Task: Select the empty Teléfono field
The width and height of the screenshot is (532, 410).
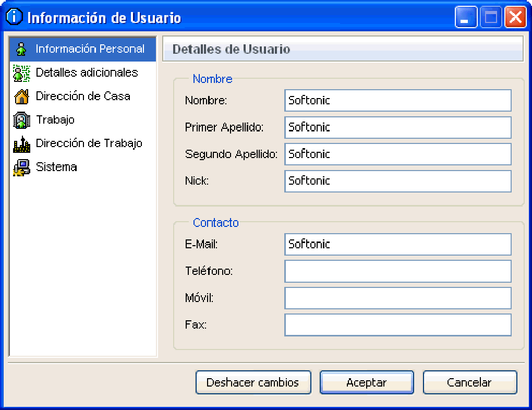Action: (x=397, y=271)
